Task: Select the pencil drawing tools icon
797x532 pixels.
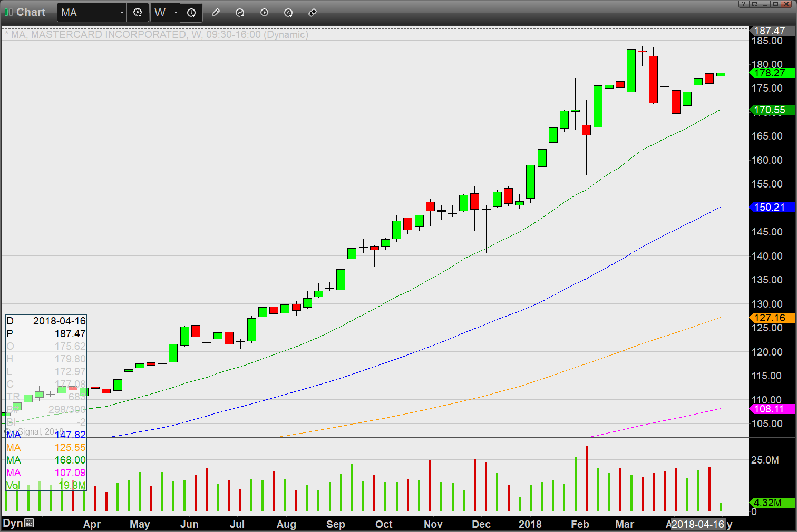Action: point(216,12)
